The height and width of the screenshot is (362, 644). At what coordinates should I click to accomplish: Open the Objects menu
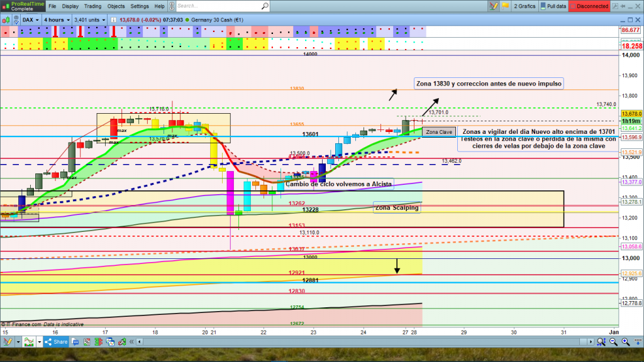point(116,6)
